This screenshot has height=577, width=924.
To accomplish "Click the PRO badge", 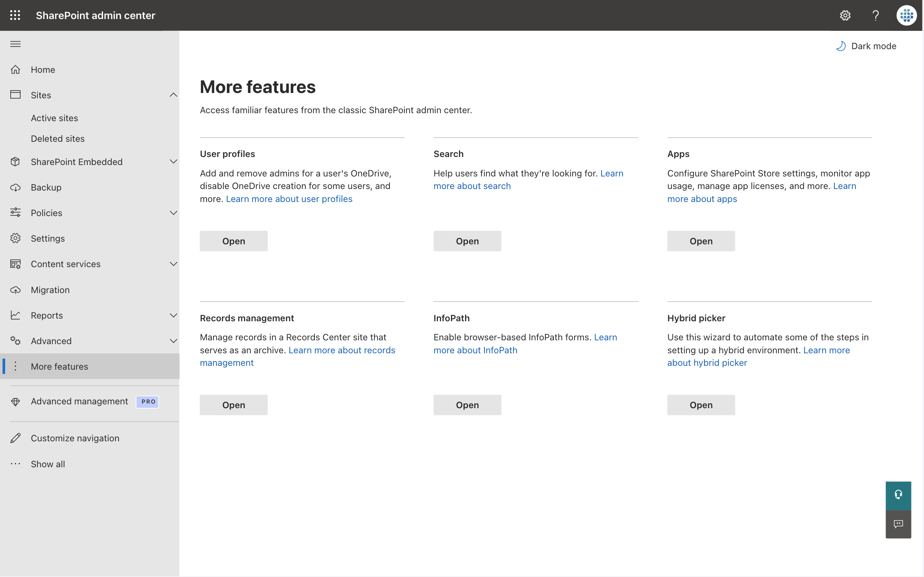I will click(x=148, y=401).
